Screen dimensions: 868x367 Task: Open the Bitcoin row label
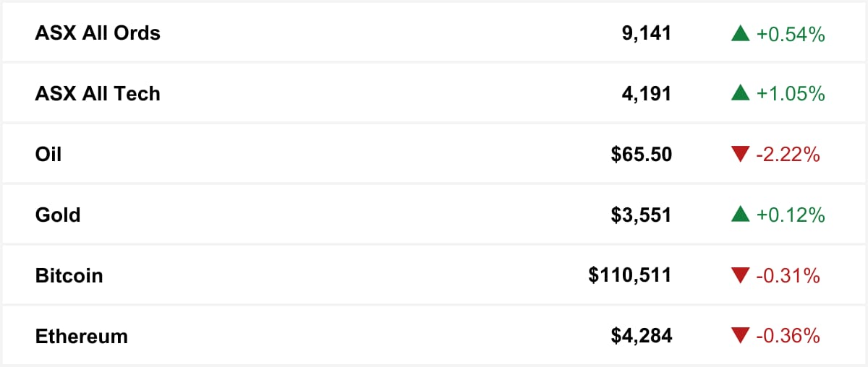pos(69,276)
